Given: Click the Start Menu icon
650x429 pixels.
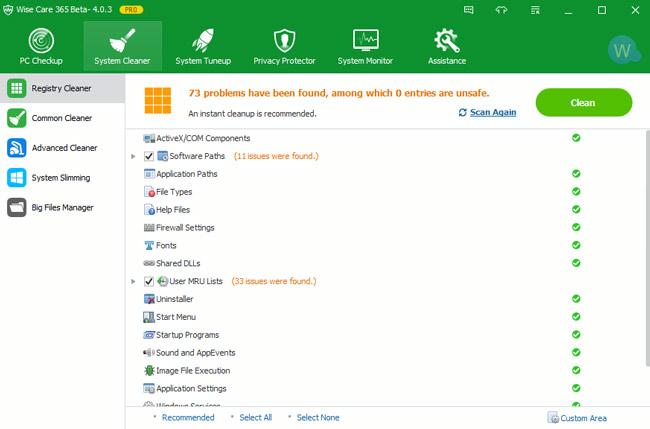Looking at the screenshot, I should point(149,317).
